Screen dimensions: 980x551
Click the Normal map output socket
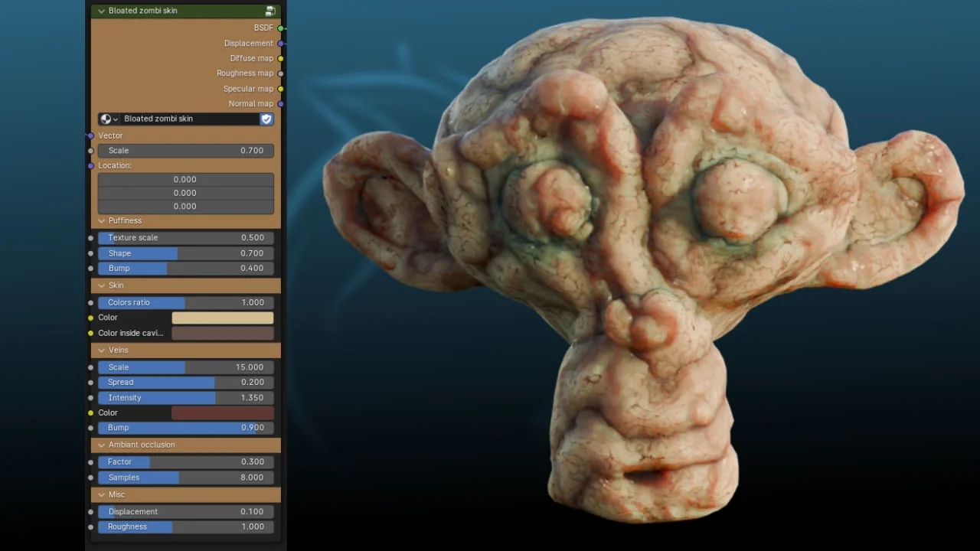(x=281, y=103)
